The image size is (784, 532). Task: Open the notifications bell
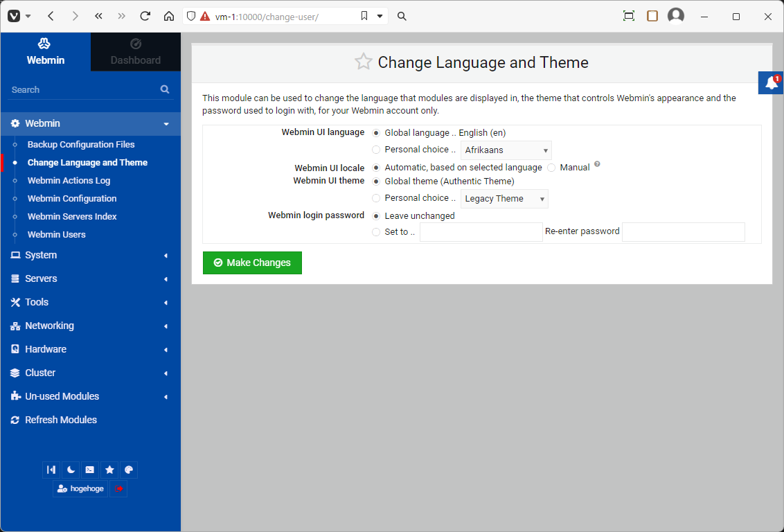(x=771, y=82)
